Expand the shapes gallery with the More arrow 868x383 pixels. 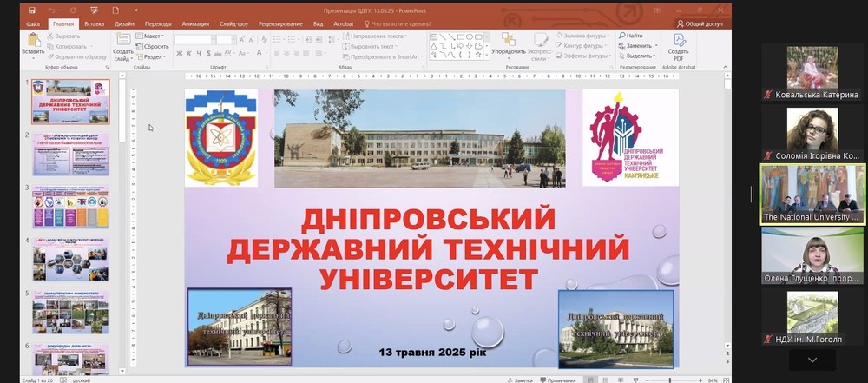coord(487,56)
